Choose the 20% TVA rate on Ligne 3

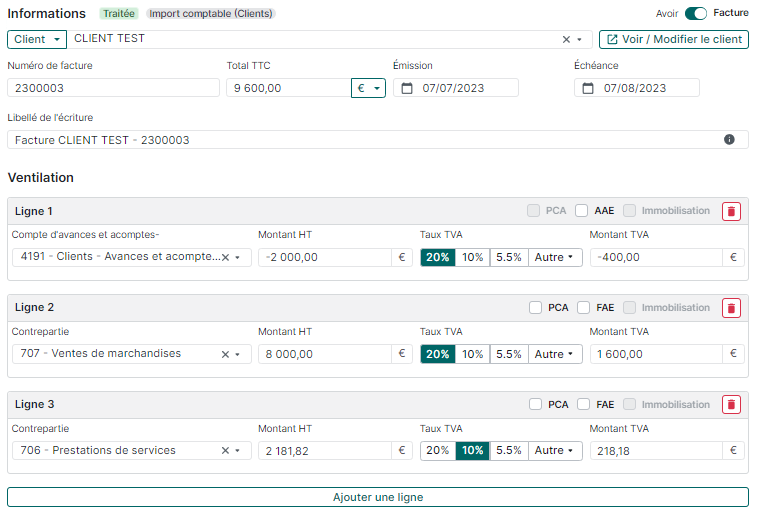(437, 451)
